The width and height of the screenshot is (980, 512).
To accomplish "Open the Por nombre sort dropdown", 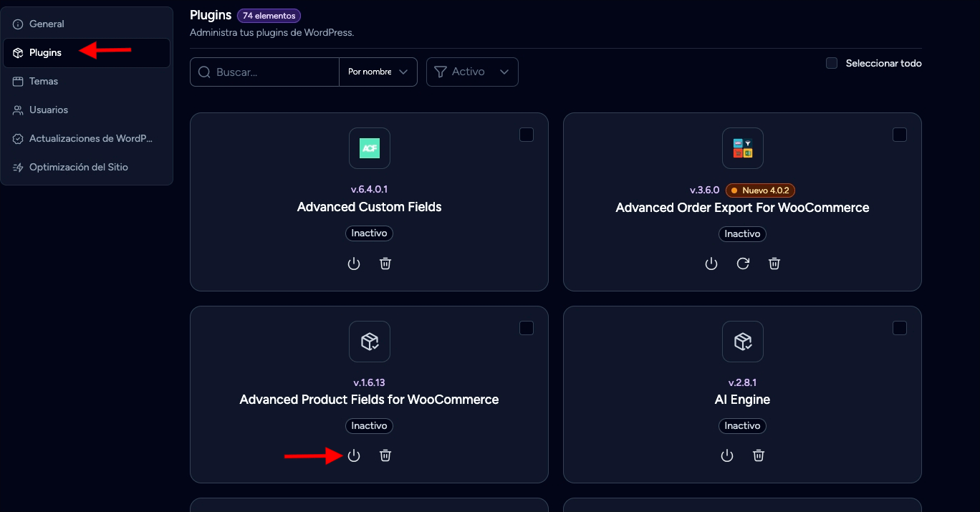I will tap(378, 72).
